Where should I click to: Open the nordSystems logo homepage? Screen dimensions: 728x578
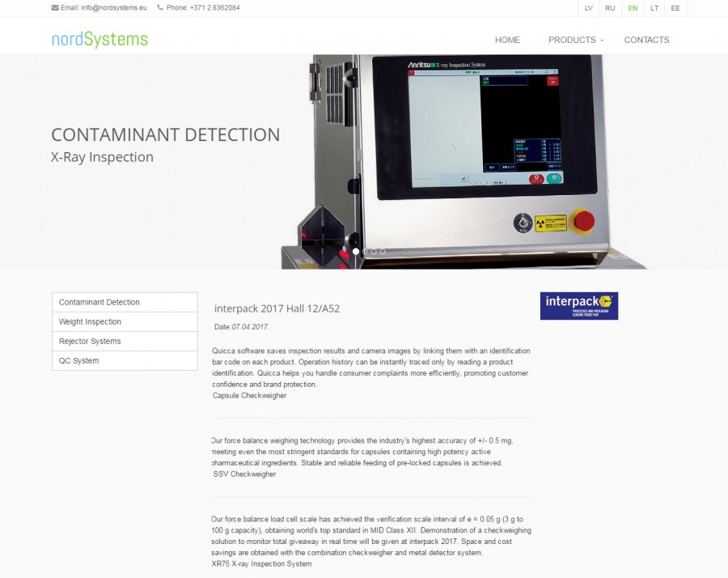tap(99, 40)
